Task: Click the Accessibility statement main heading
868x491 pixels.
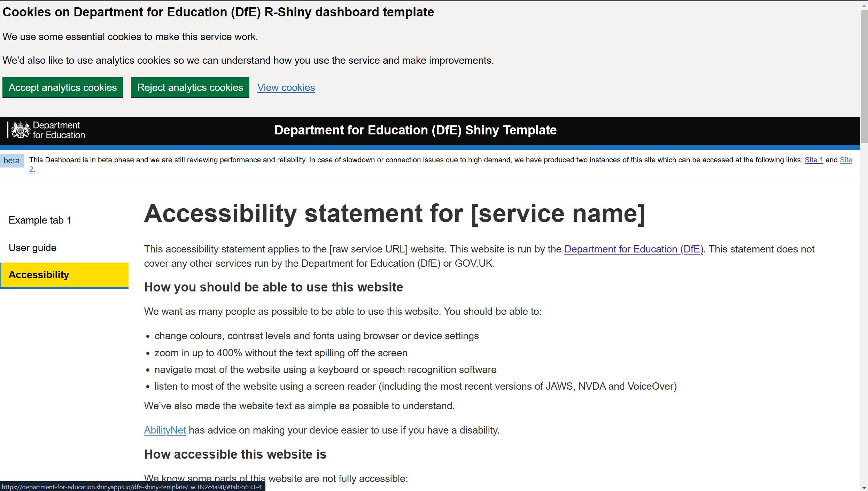Action: pyautogui.click(x=394, y=213)
